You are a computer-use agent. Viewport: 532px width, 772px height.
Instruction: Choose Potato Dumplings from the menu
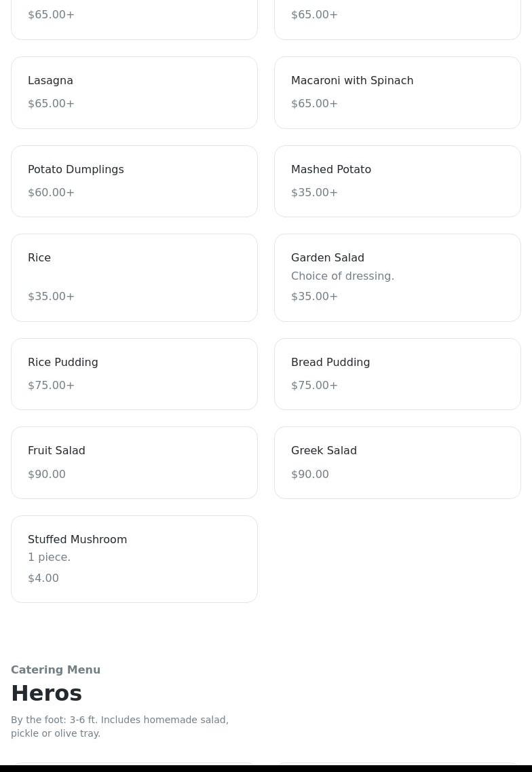point(134,181)
